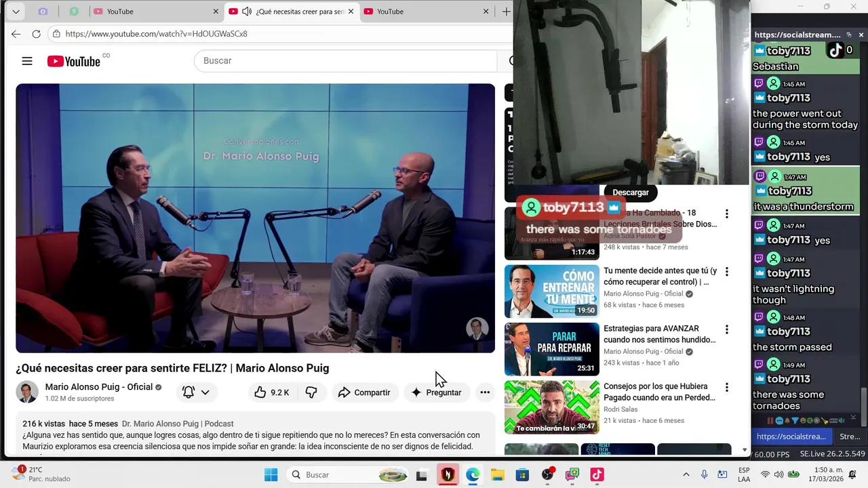The image size is (868, 488).
Task: Select the '¿Qué necesitas creer' tab
Action: point(292,12)
